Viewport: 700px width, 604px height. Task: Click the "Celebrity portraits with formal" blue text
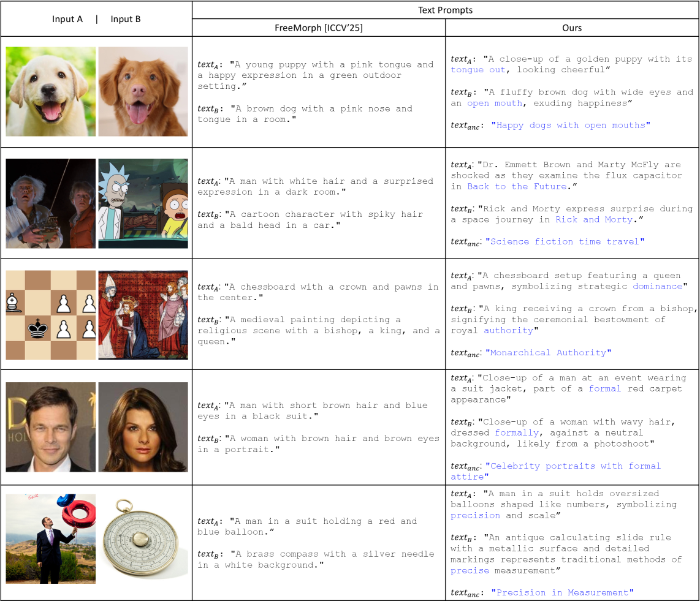point(575,466)
